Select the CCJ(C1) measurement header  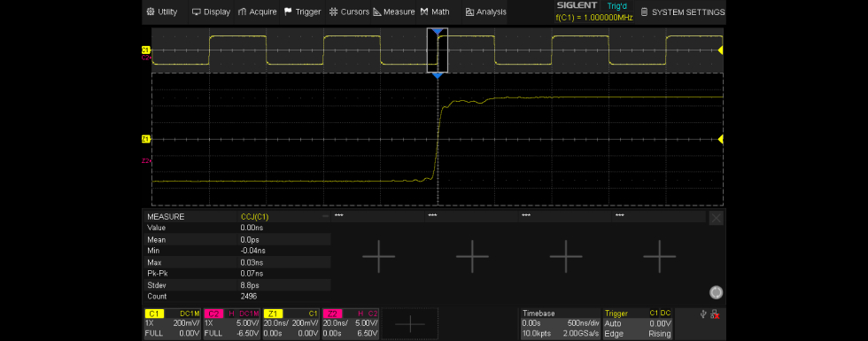click(x=255, y=216)
